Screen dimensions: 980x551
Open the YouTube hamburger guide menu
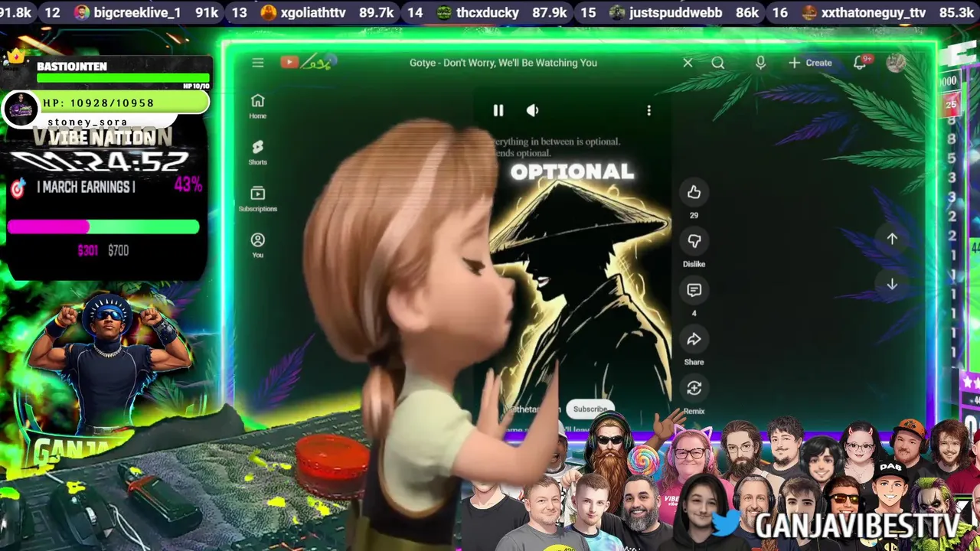tap(258, 63)
